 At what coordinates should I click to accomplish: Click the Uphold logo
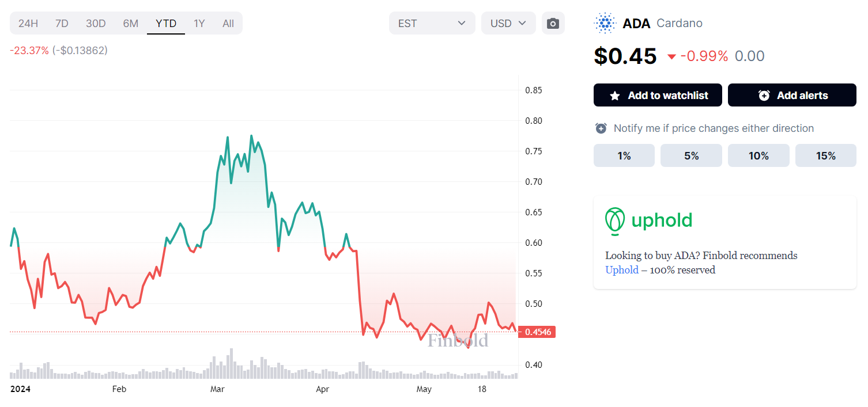648,220
